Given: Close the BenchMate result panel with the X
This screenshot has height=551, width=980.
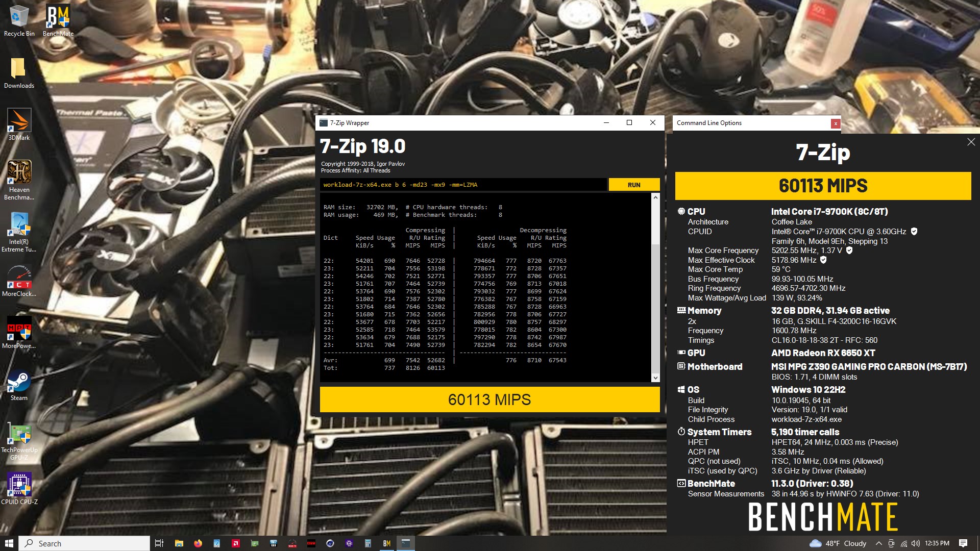Looking at the screenshot, I should point(971,142).
